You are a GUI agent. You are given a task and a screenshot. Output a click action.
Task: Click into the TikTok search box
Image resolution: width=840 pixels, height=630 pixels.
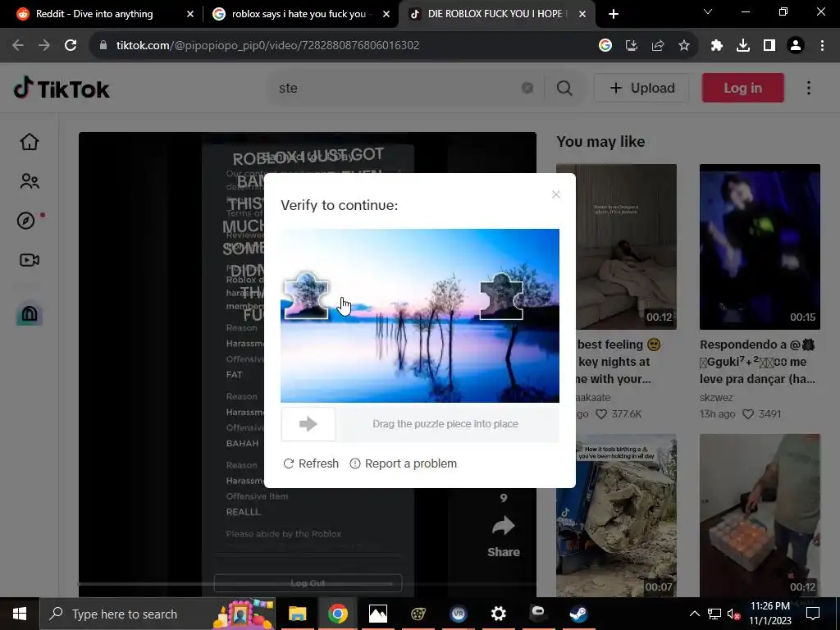396,88
